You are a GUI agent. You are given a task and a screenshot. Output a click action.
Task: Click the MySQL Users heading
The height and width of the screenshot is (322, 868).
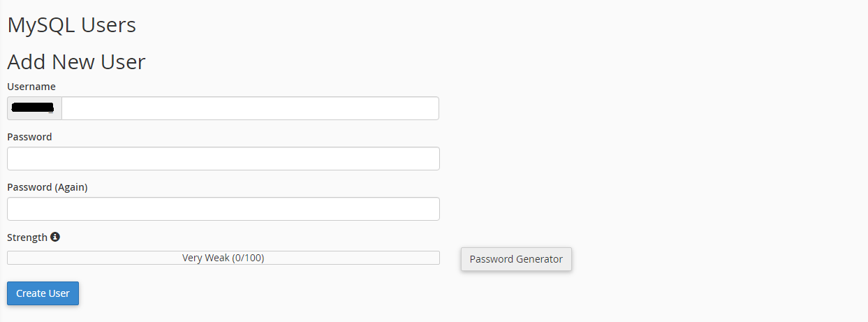[71, 25]
